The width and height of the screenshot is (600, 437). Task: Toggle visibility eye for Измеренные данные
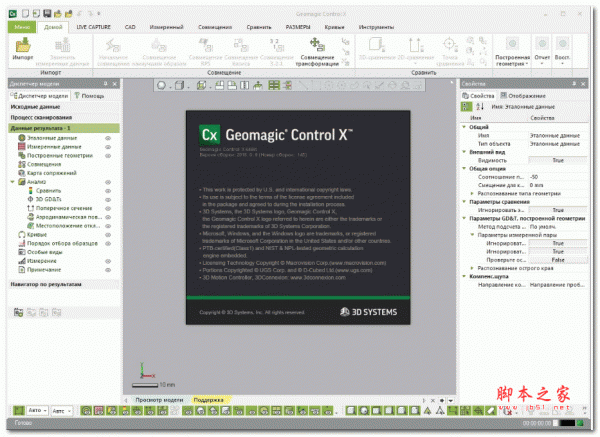pyautogui.click(x=108, y=147)
